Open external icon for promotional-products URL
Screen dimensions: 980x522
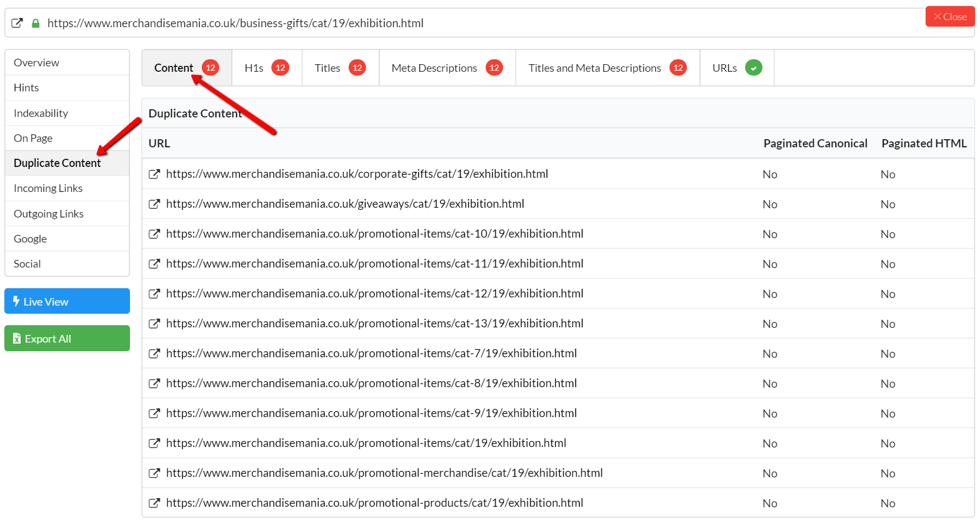tap(154, 503)
